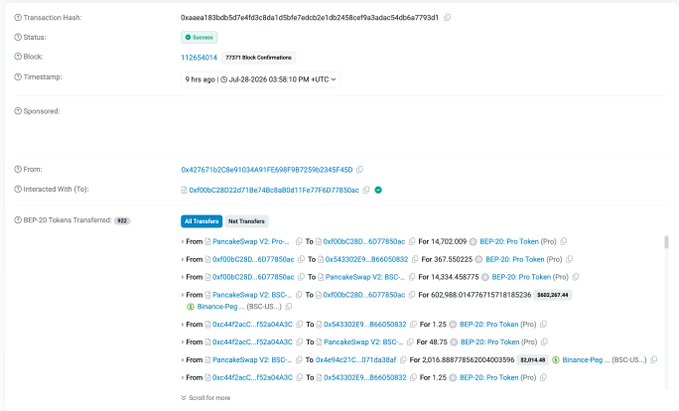Screen dimensions: 679x411
Task: Open the From address 0x427671b2C8e9 link
Action: (x=267, y=170)
